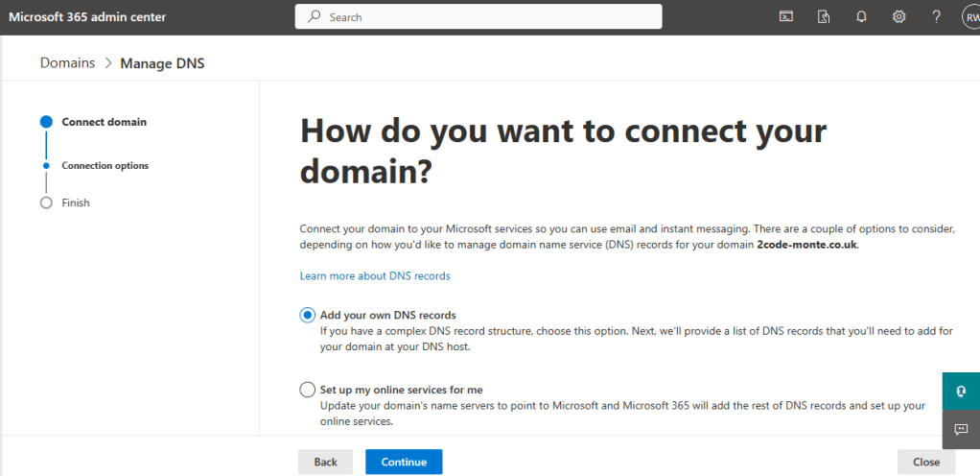Open the RW account profile avatar
This screenshot has height=476, width=980.
coord(969,16)
